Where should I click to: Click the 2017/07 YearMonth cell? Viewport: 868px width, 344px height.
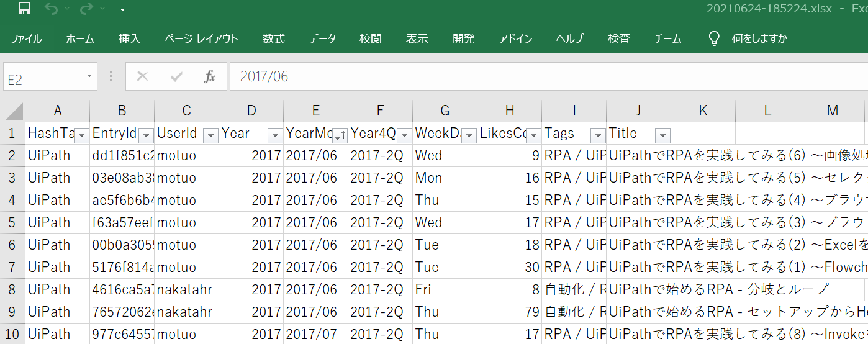coord(316,334)
